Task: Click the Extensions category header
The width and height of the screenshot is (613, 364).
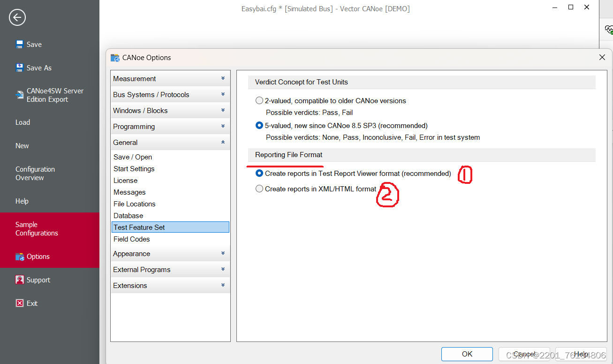Action: click(x=170, y=286)
